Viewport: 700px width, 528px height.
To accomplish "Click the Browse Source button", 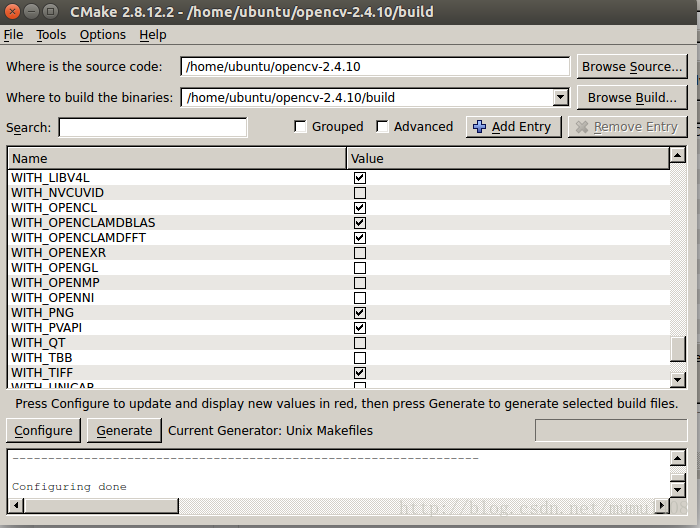I will click(632, 67).
